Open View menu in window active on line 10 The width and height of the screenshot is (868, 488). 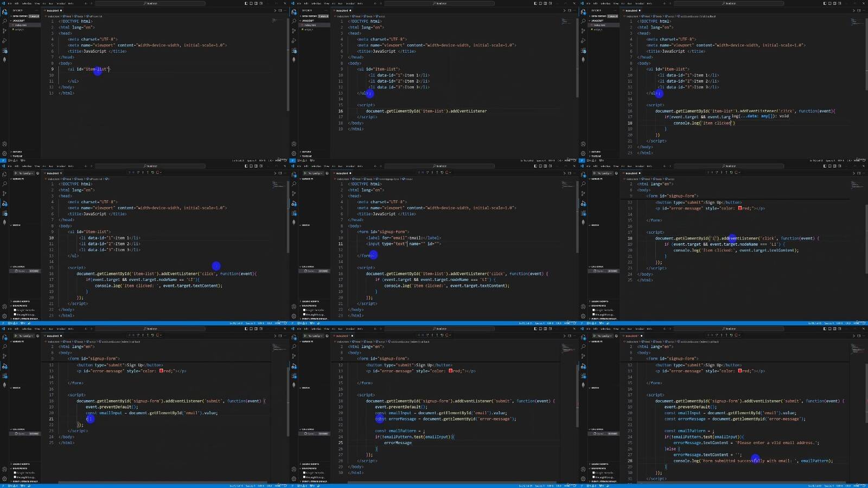click(x=37, y=166)
